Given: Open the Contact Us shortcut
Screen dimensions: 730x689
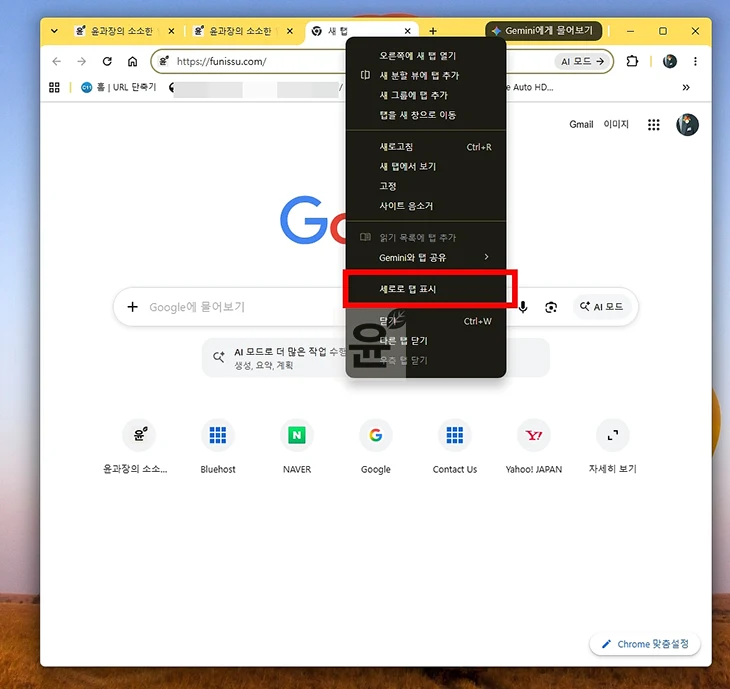Looking at the screenshot, I should coord(455,446).
